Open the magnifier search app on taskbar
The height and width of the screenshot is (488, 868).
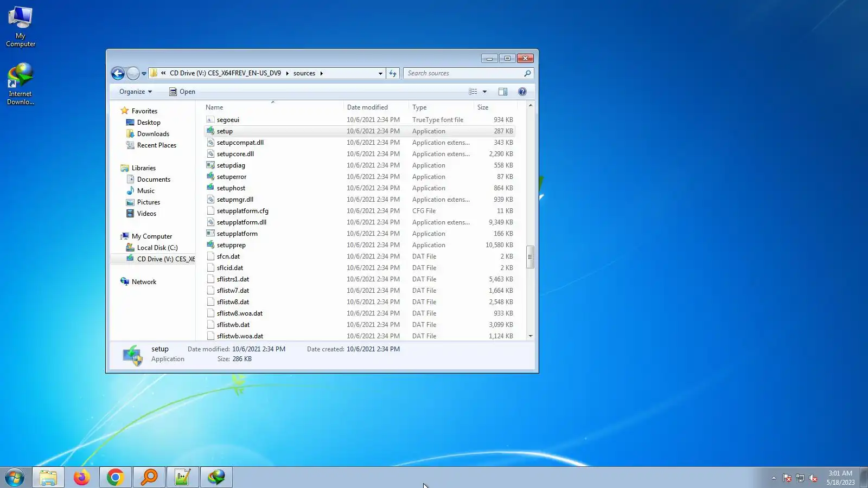(x=149, y=478)
